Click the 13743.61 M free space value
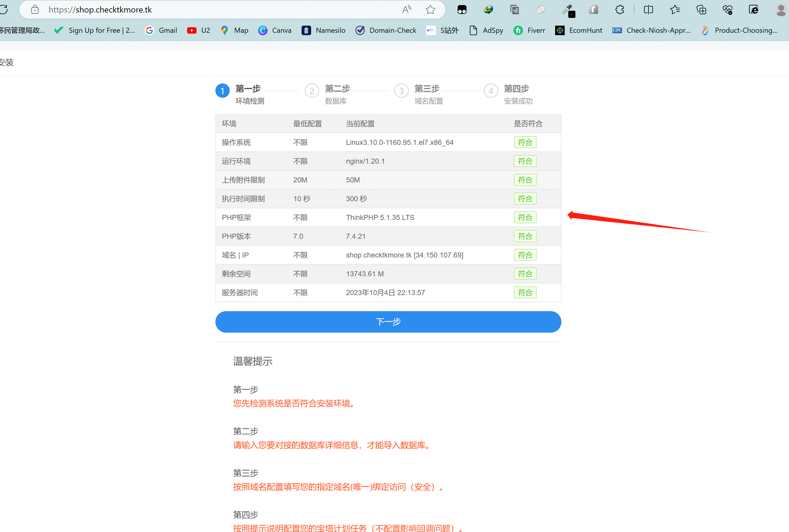The width and height of the screenshot is (789, 532). point(365,274)
